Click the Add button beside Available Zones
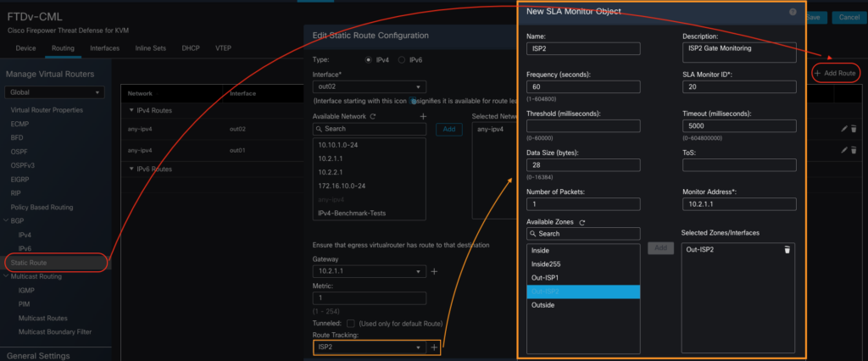This screenshot has height=361, width=868. (x=660, y=248)
